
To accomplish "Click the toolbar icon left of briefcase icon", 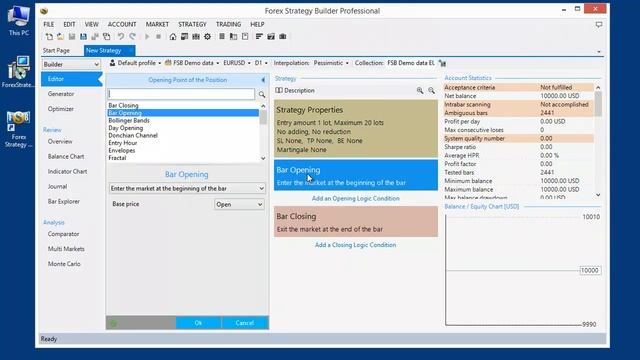I will click(x=271, y=37).
